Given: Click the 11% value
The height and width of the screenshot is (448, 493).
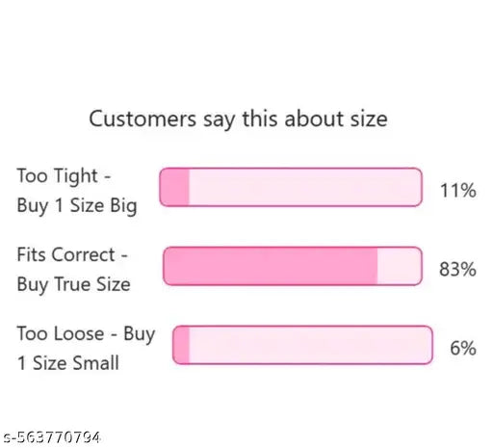Looking at the screenshot, I should point(458,191).
